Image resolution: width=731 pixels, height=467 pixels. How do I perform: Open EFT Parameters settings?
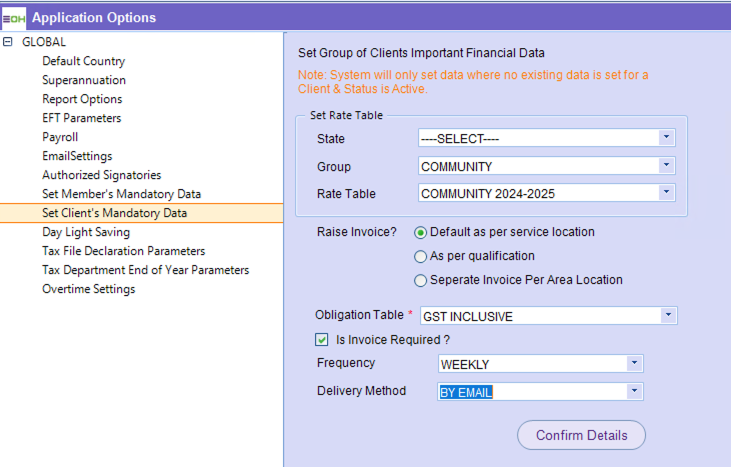point(82,118)
